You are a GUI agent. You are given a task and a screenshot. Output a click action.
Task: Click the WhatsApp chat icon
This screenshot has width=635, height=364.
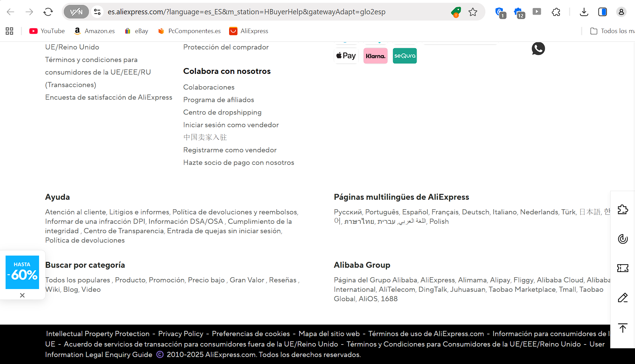pos(538,48)
